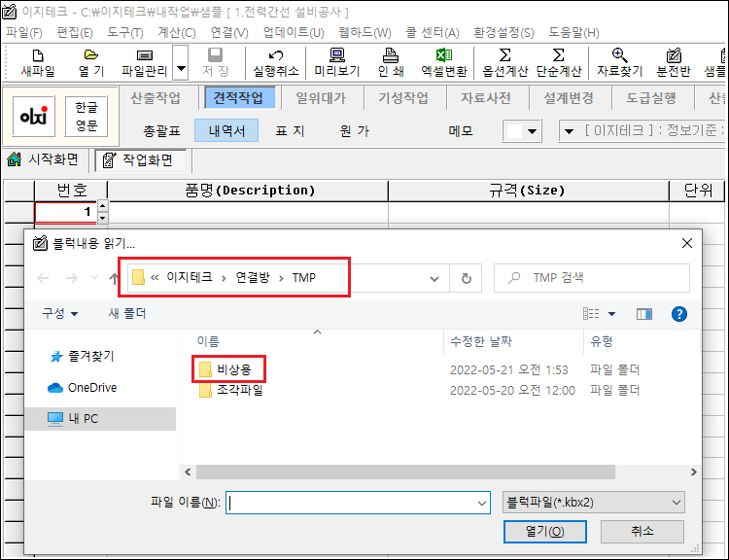The height and width of the screenshot is (560, 729).
Task: Toggle 한글/영문 language button
Action: 87,117
